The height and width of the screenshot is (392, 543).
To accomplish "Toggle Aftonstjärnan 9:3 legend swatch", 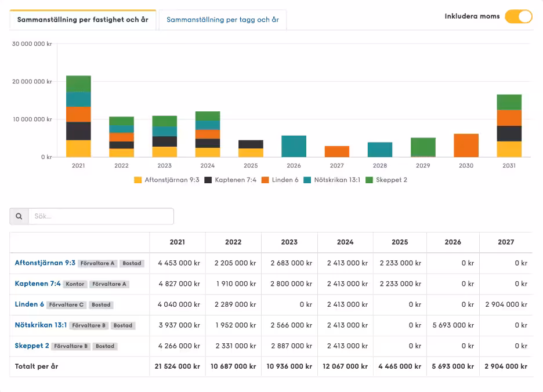I will tap(138, 180).
